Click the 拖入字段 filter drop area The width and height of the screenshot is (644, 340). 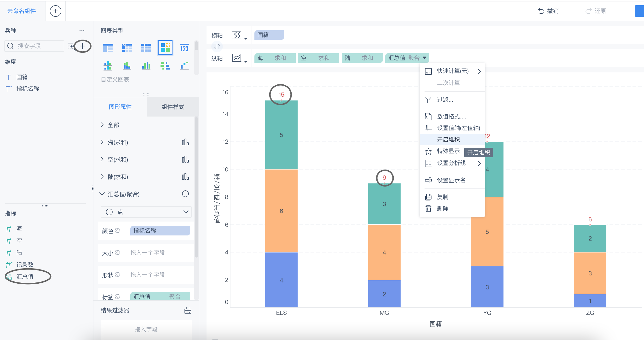tap(146, 329)
